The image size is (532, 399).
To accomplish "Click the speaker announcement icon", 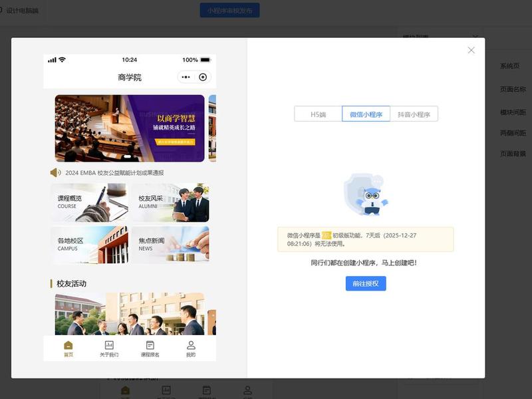I will point(55,173).
